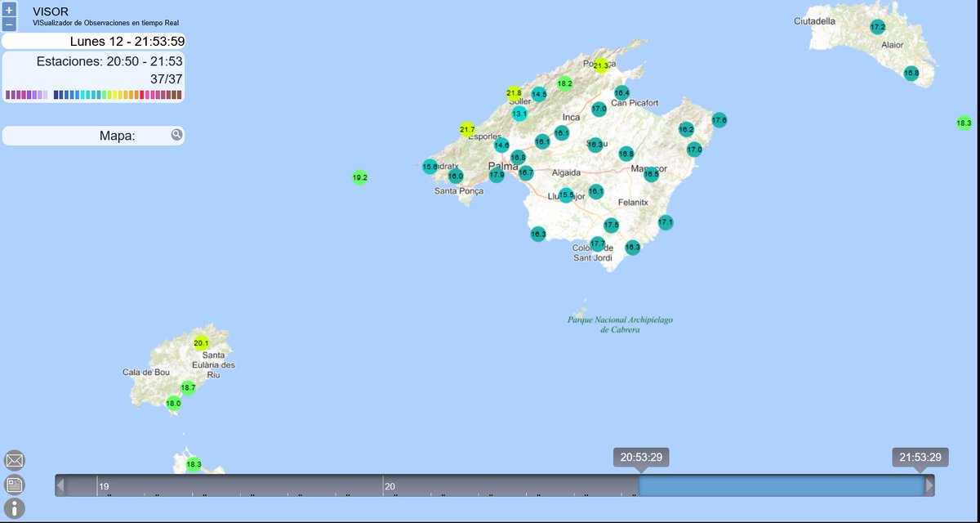Select the 16.2 station marker
Viewport: 980px width, 523px height.
pos(687,129)
